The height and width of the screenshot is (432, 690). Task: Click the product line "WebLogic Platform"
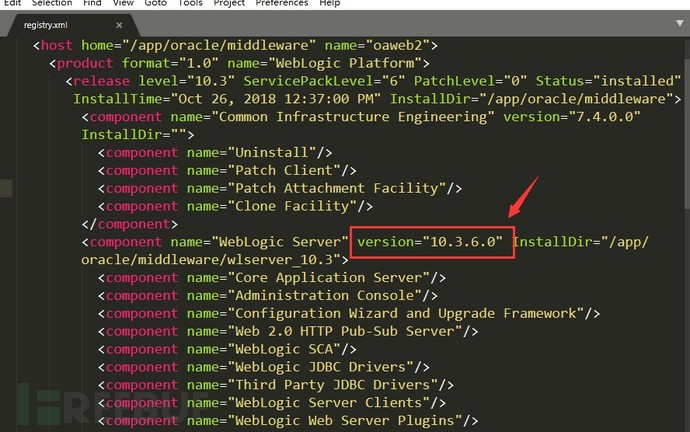(x=239, y=63)
